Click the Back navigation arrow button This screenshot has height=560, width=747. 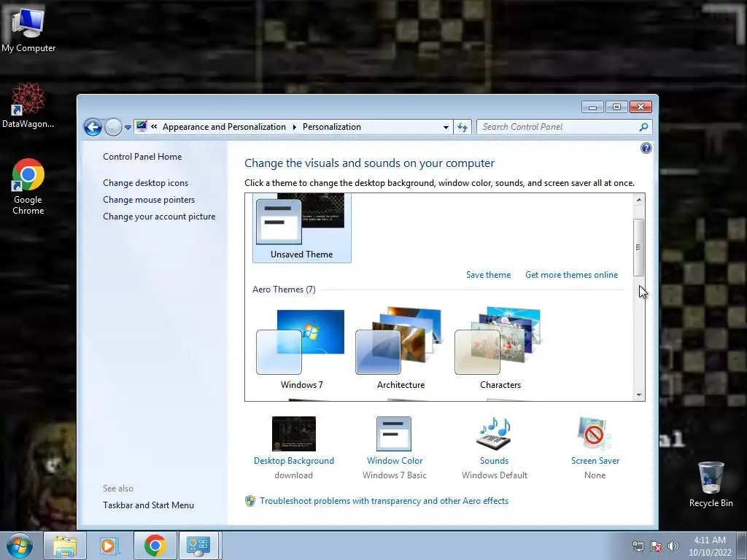[x=93, y=127]
